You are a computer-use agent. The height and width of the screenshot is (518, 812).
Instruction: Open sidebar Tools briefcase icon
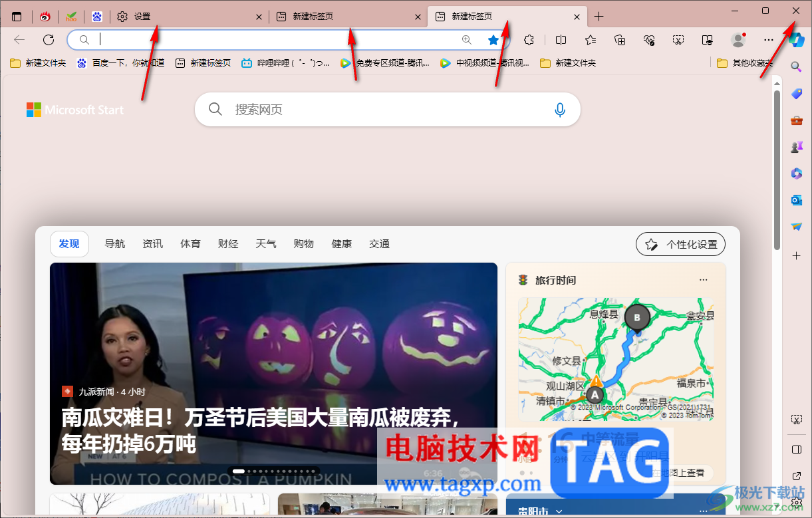point(796,120)
